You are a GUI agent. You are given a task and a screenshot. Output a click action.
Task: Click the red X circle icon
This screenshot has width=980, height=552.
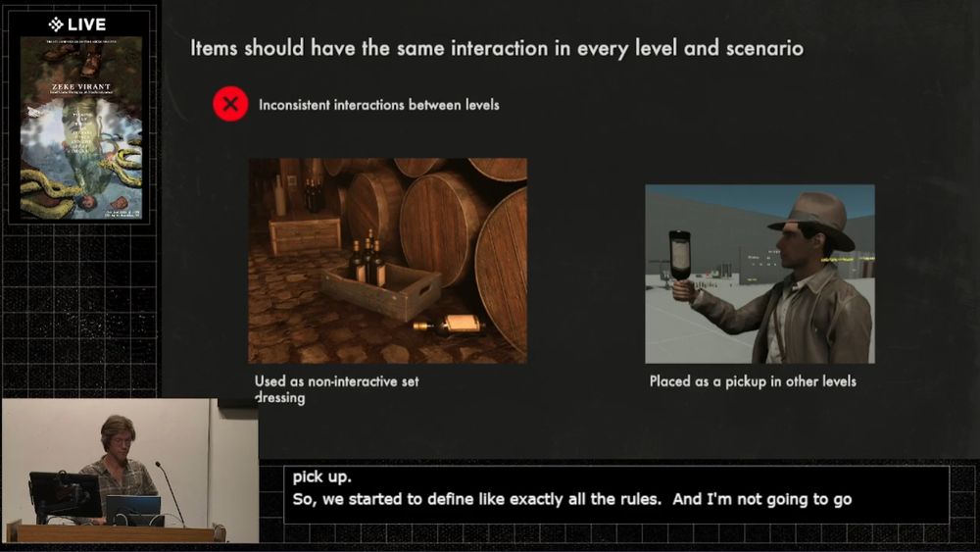[230, 104]
